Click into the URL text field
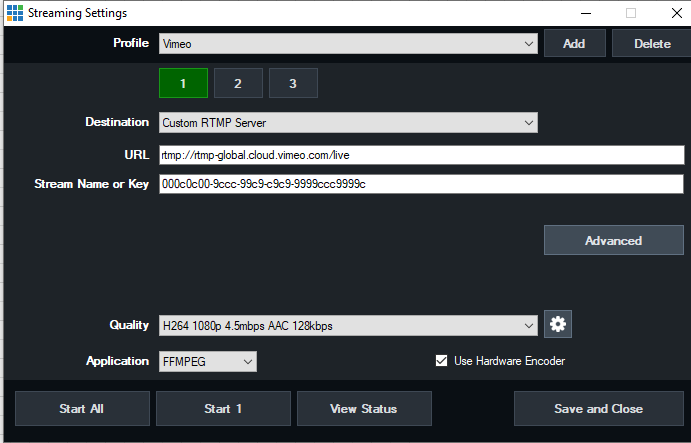Image resolution: width=691 pixels, height=443 pixels. [x=421, y=155]
